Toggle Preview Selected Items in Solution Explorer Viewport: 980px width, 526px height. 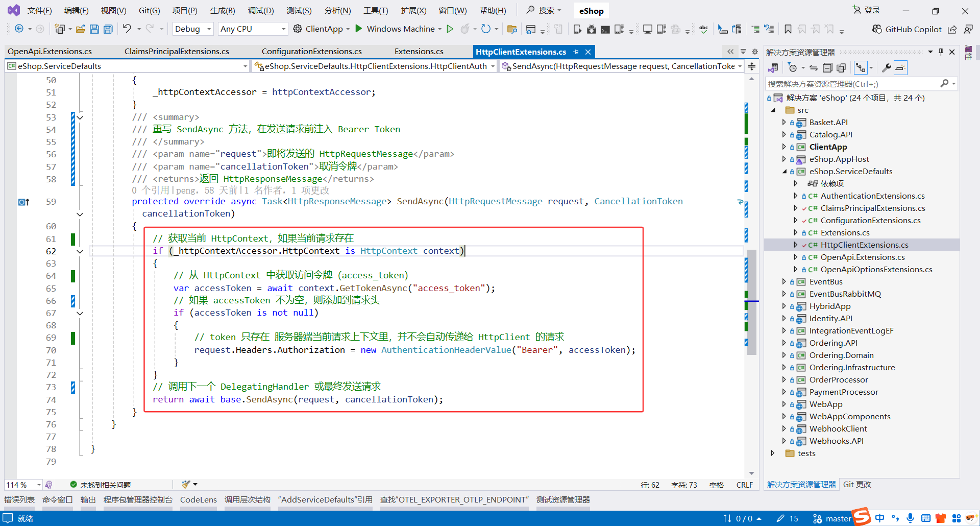coord(901,67)
